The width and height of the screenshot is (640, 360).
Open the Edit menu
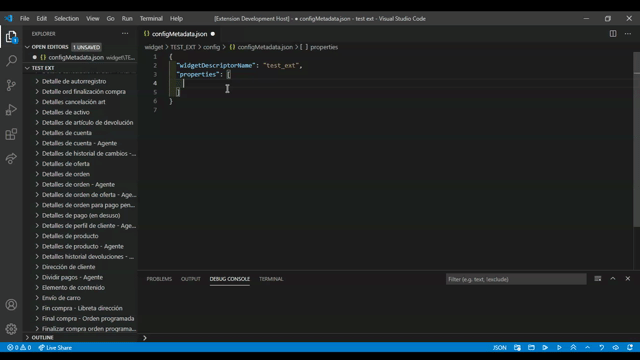pos(42,18)
